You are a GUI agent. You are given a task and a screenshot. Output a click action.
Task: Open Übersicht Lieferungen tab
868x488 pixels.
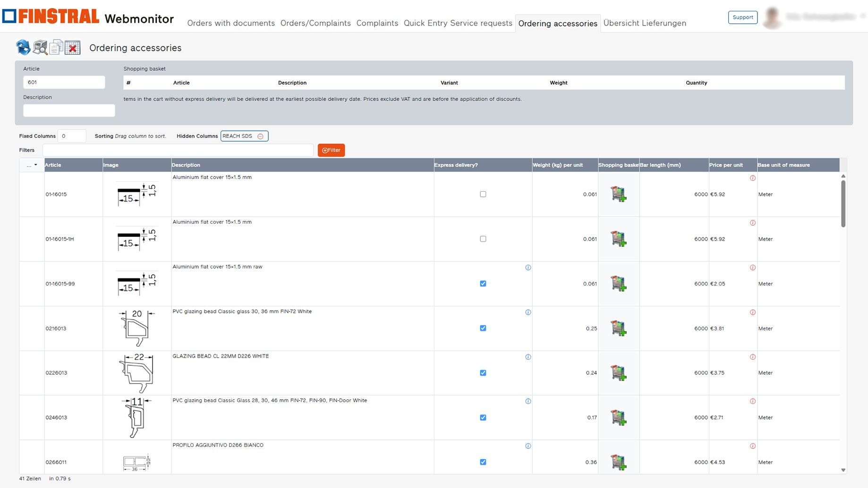pyautogui.click(x=645, y=23)
